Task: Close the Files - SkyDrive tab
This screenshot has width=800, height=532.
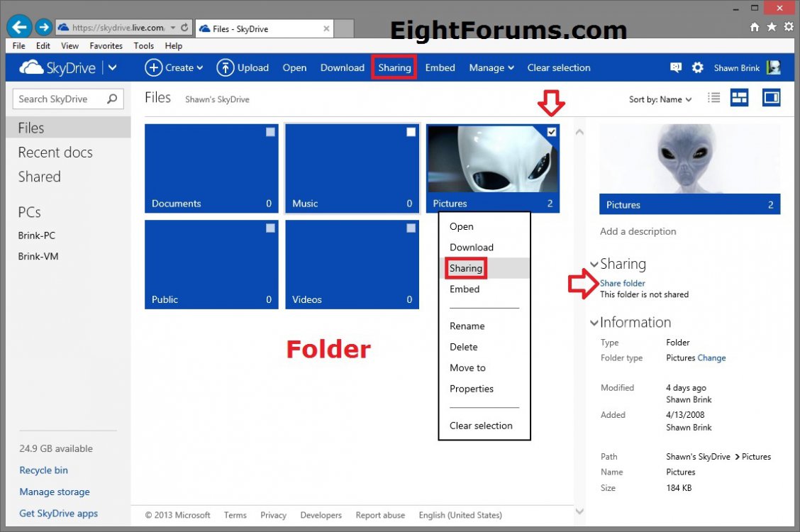Action: [x=326, y=28]
